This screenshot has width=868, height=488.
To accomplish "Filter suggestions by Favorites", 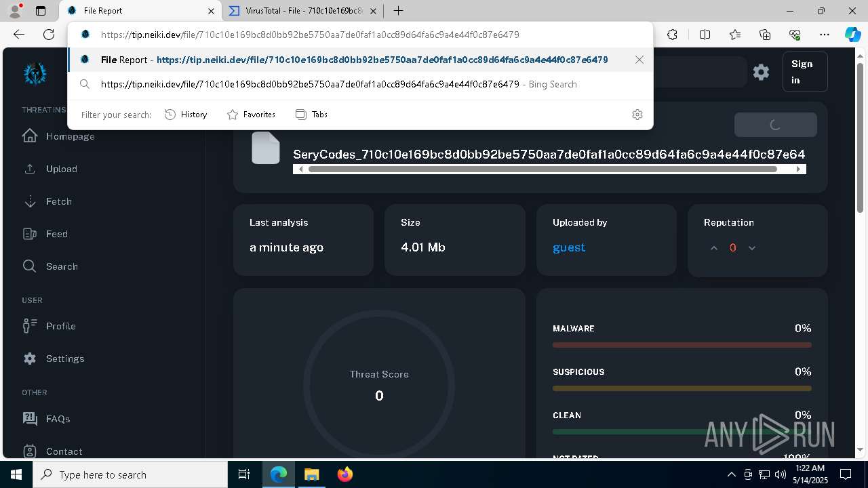I will pyautogui.click(x=251, y=115).
